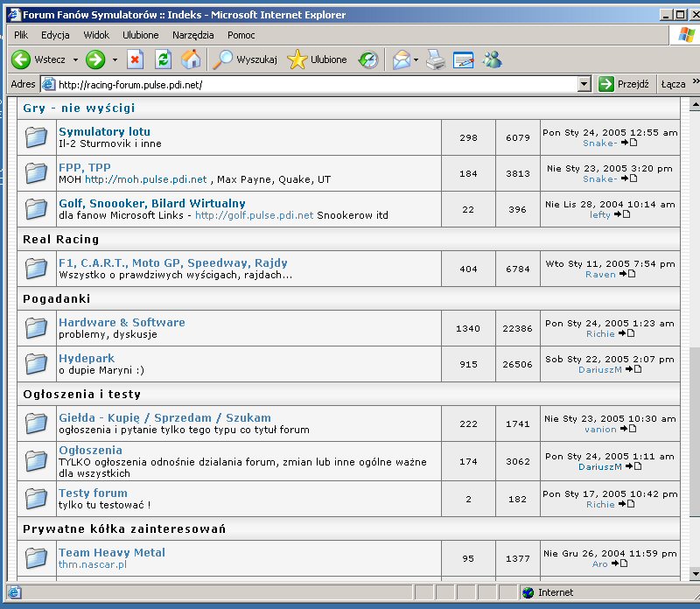
Task: Open the Ogłoszenia forum link
Action: [x=91, y=450]
